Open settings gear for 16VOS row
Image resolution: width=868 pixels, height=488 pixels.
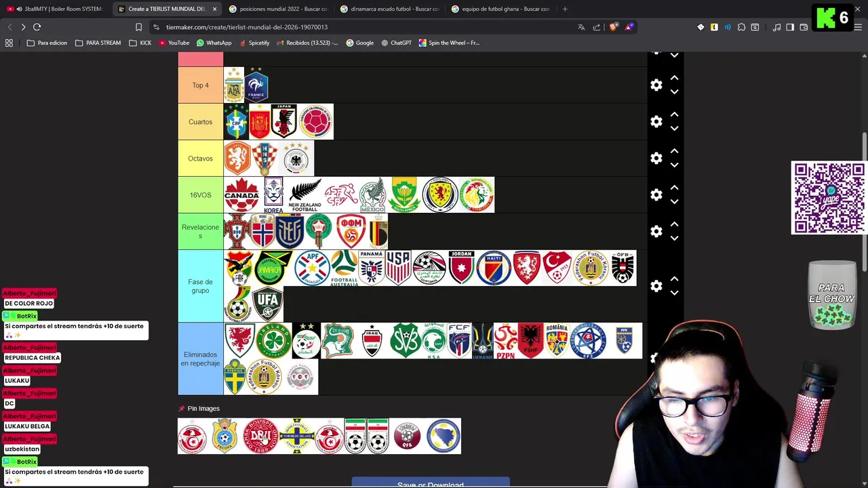point(656,195)
